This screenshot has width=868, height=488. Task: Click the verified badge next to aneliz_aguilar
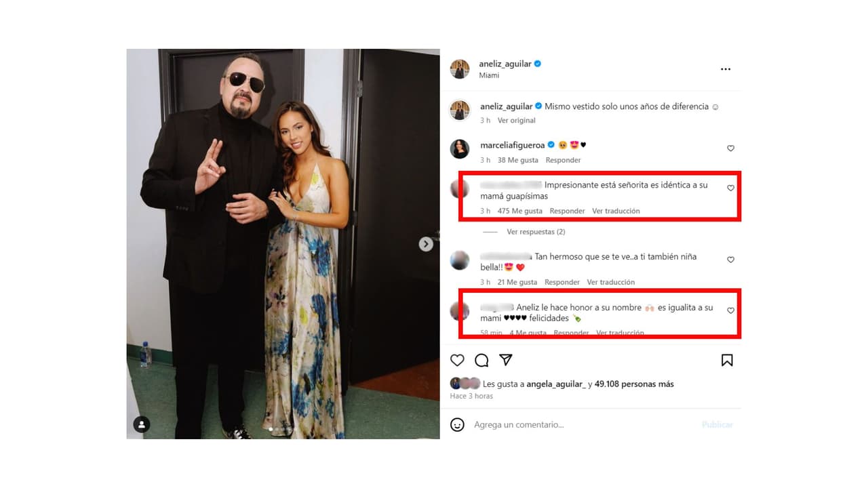[x=536, y=64]
